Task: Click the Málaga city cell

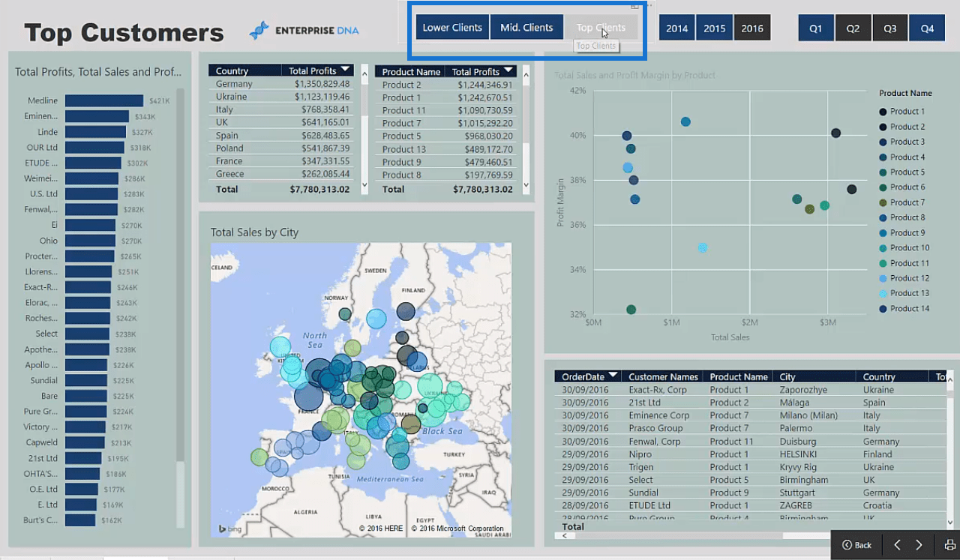Action: coord(795,403)
